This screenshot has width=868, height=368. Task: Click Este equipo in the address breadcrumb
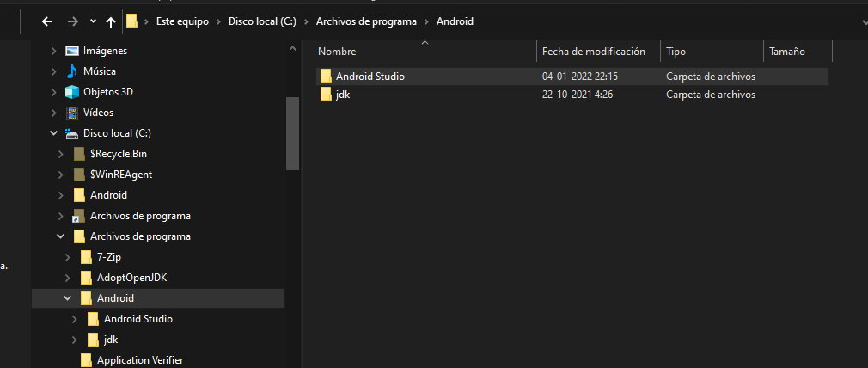(x=182, y=21)
